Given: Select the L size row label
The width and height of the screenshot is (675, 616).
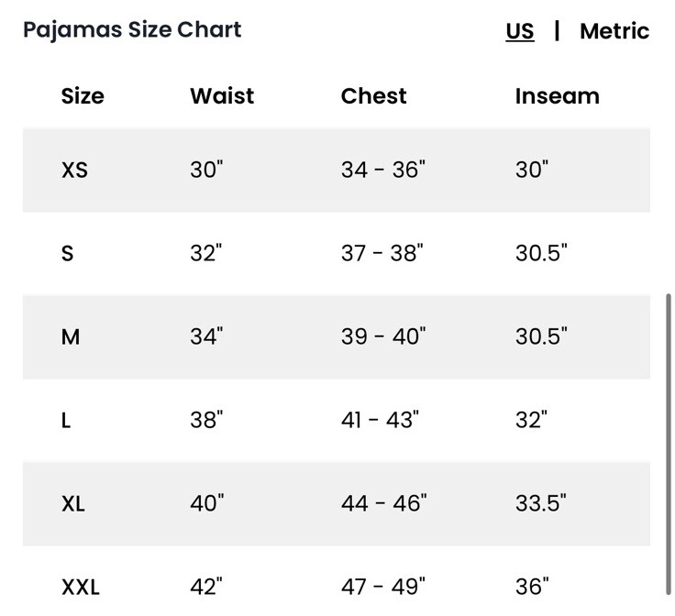Looking at the screenshot, I should [66, 421].
